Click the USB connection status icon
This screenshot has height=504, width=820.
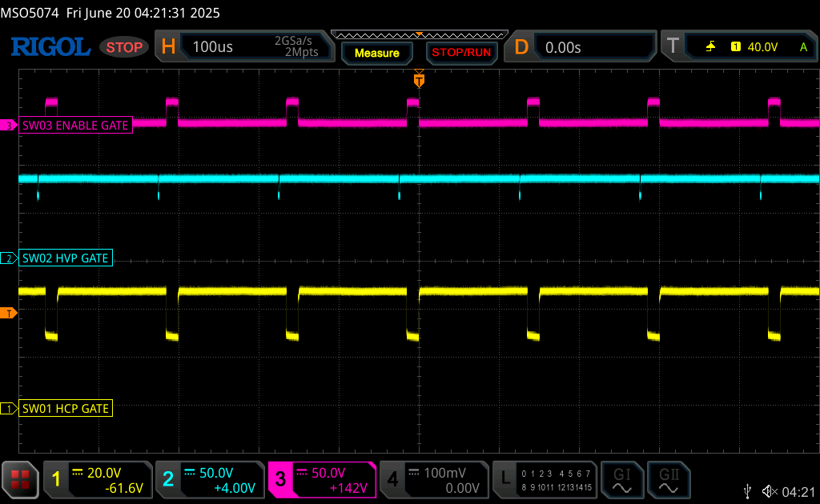[x=748, y=491]
